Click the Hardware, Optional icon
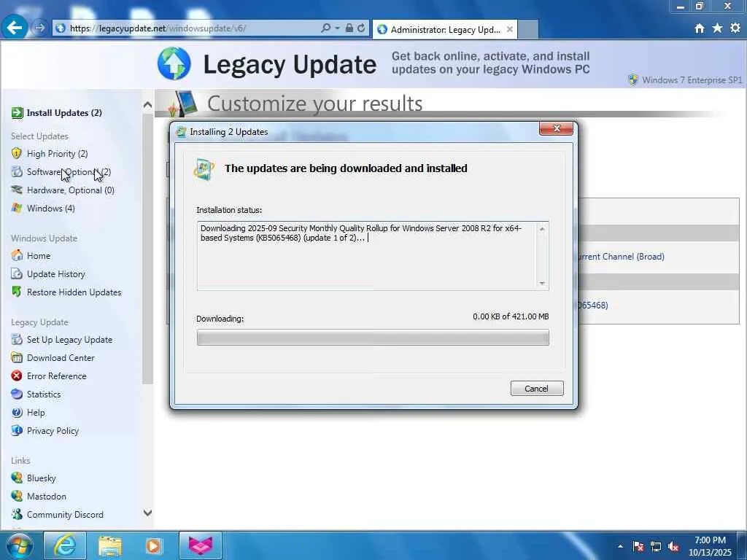The height and width of the screenshot is (560, 747). point(17,190)
